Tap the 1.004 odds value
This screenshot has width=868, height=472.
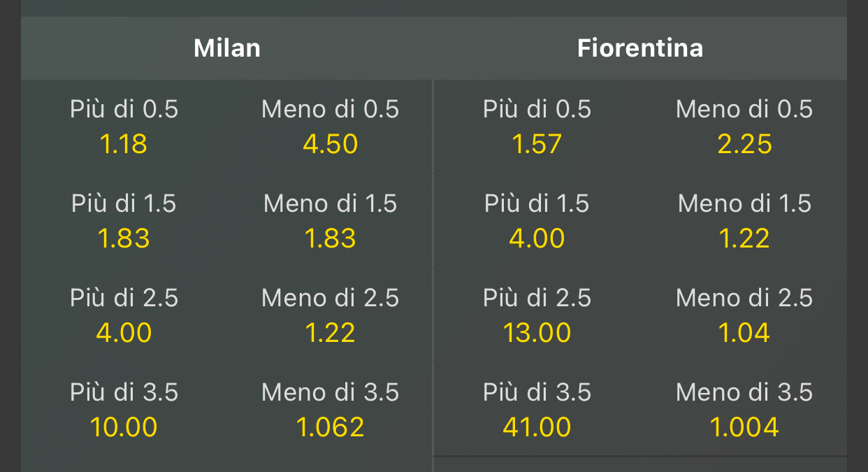tap(744, 427)
